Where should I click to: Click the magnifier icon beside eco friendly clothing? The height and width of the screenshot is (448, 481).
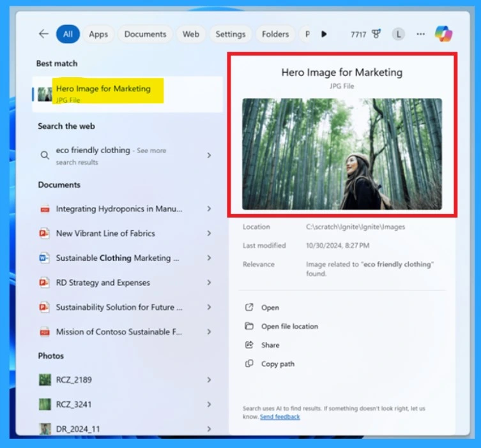click(45, 155)
